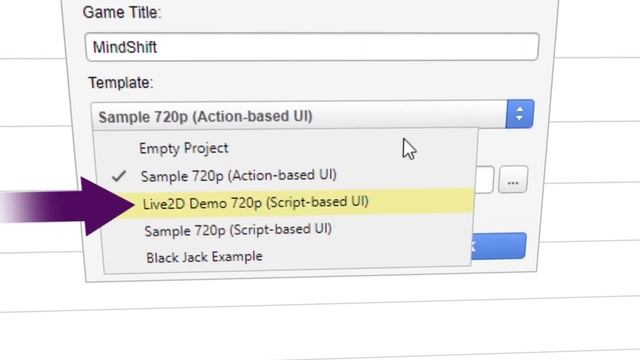Pick Sample 720p (Script-based UI) template
This screenshot has height=360, width=640.
[238, 230]
